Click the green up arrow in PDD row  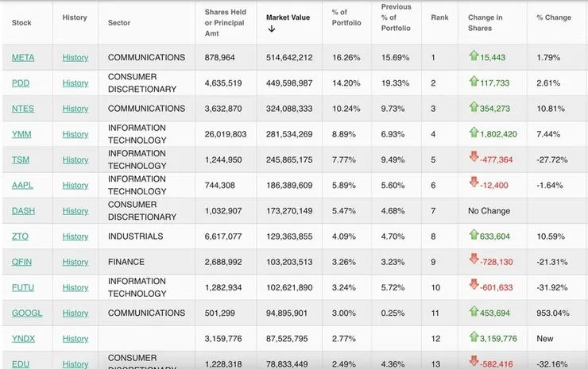click(x=474, y=82)
